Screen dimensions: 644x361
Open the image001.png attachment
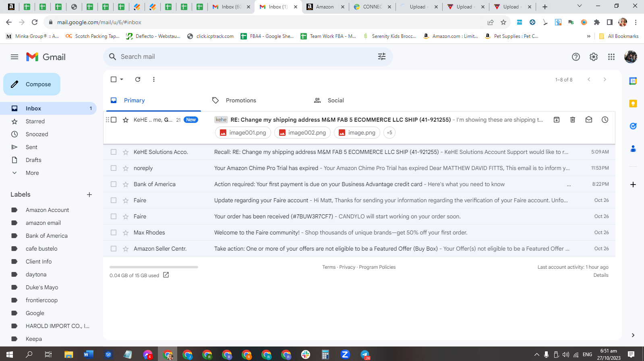coord(243,133)
